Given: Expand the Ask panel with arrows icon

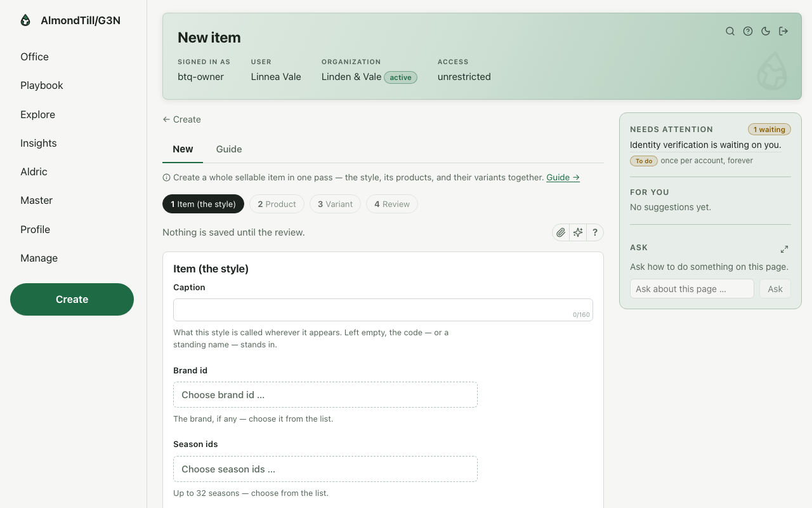Looking at the screenshot, I should [784, 249].
